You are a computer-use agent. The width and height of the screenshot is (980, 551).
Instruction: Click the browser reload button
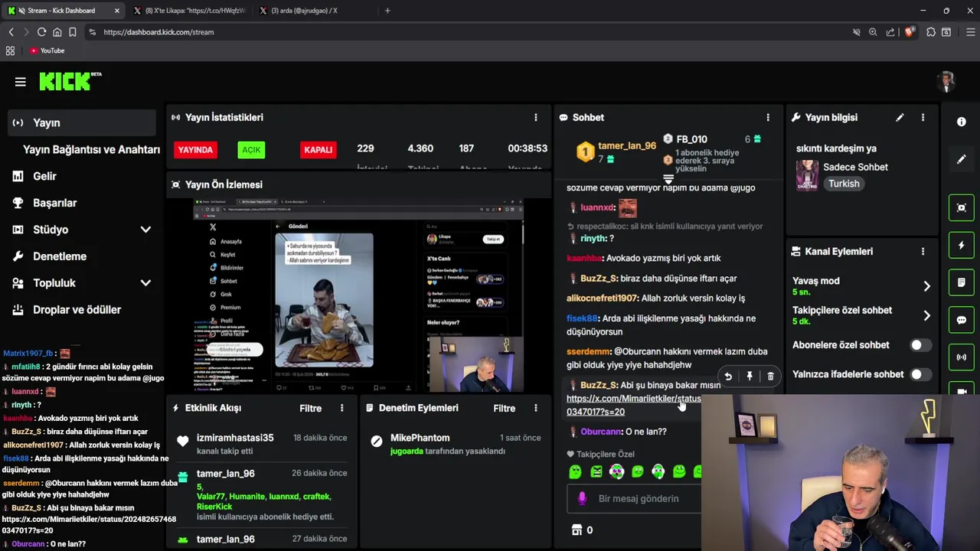(41, 32)
